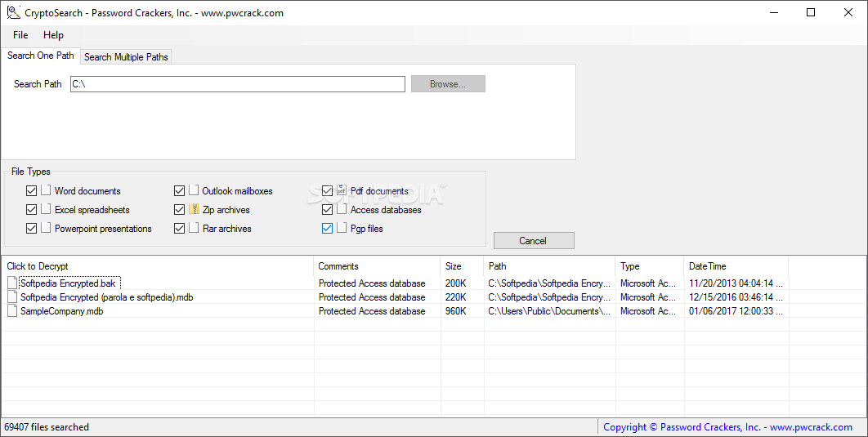
Task: Click the 69407 files searched status text
Action: click(47, 427)
